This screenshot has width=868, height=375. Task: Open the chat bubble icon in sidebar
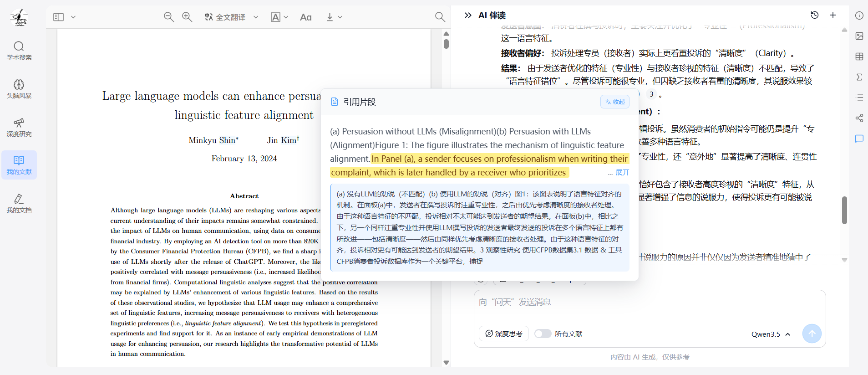(859, 139)
